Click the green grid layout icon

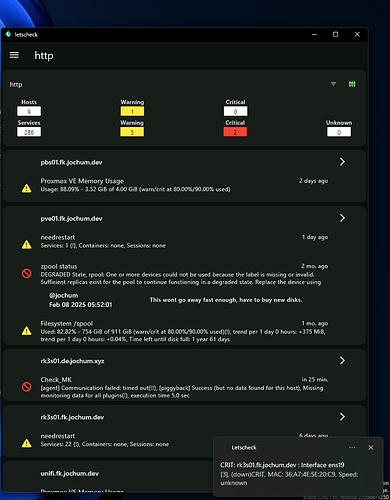click(352, 84)
